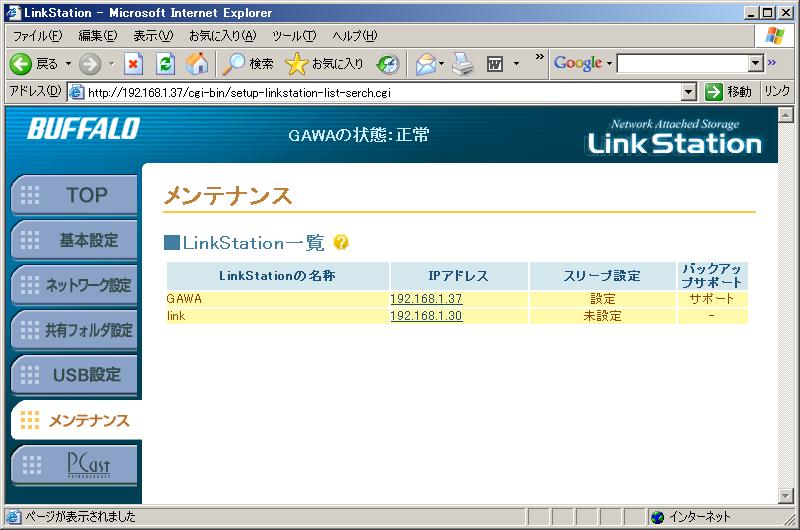Open the PCast sidebar page
Viewport: 800px width, 530px height.
tap(74, 465)
